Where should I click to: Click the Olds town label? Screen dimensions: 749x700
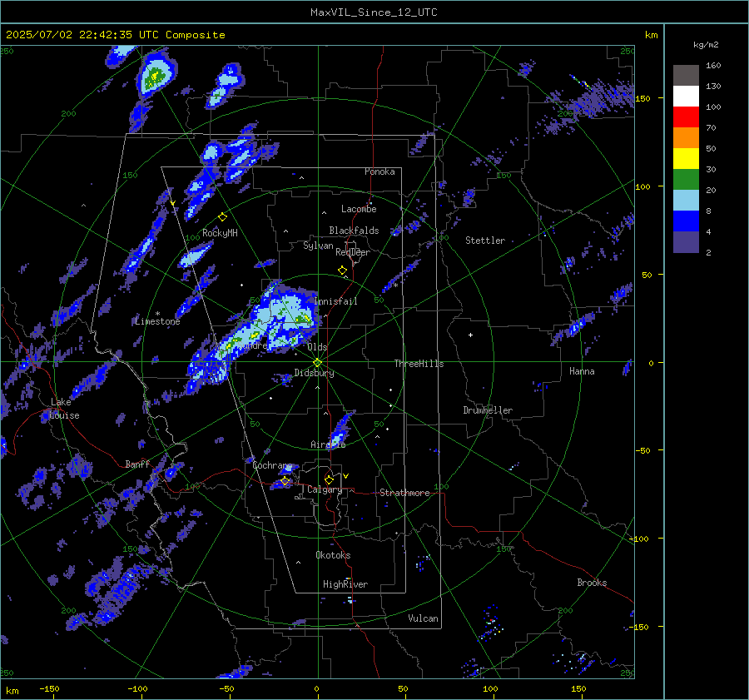[x=317, y=347]
